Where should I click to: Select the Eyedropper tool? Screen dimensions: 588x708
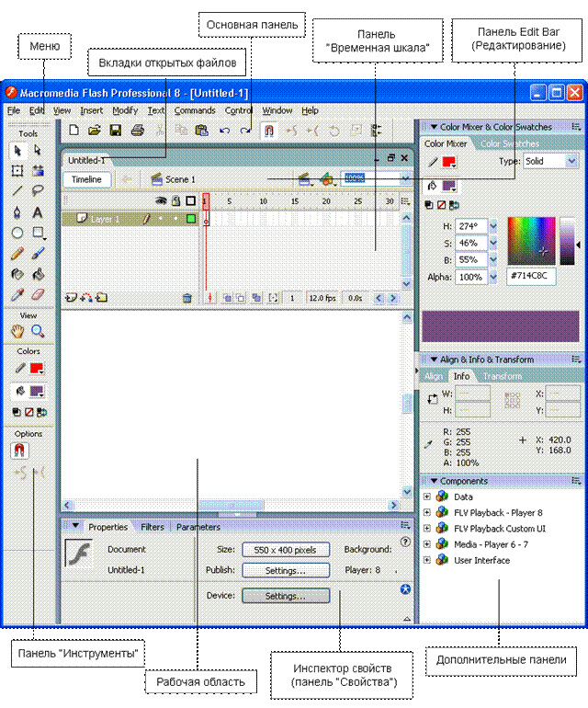pyautogui.click(x=17, y=294)
